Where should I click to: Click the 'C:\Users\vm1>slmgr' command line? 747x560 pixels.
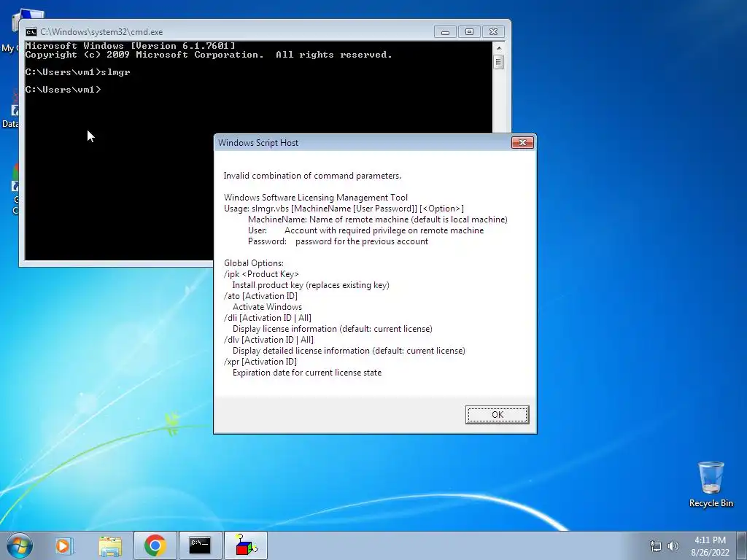pyautogui.click(x=77, y=72)
